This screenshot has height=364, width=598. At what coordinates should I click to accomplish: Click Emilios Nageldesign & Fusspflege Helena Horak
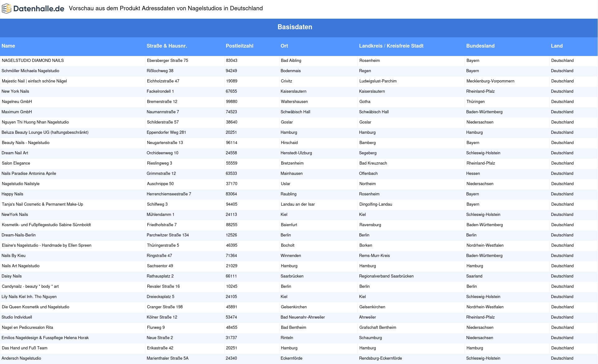coord(45,338)
